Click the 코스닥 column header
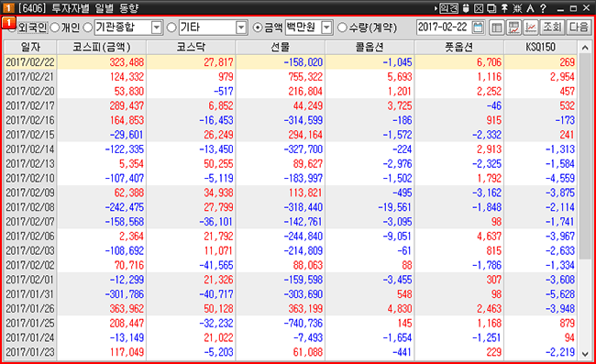This screenshot has width=596, height=364. [x=191, y=47]
